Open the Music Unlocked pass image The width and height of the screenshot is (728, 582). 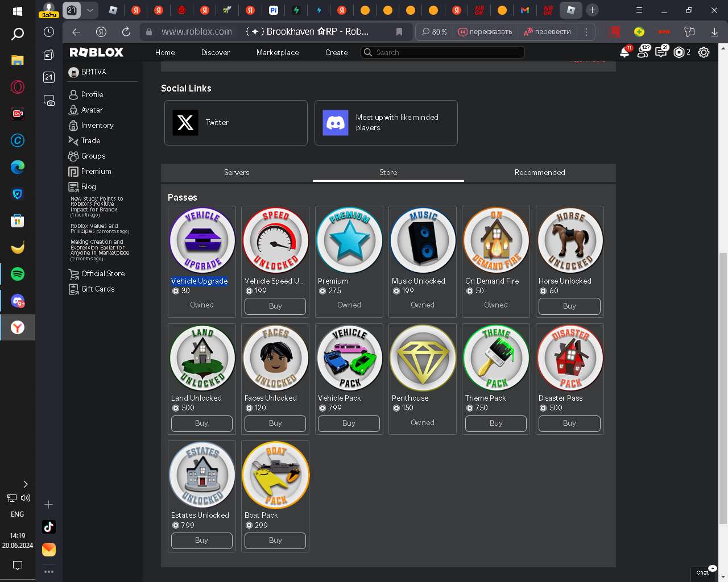click(423, 240)
